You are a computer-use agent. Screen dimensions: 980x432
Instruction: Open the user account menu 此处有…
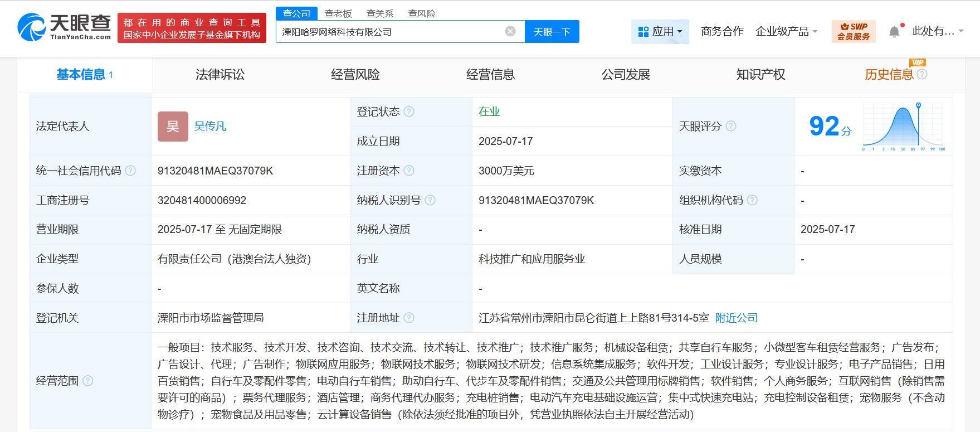(x=937, y=31)
